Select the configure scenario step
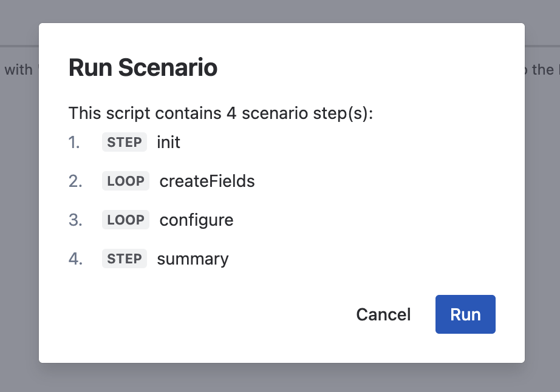Screen dimensions: 560x392 tap(196, 220)
